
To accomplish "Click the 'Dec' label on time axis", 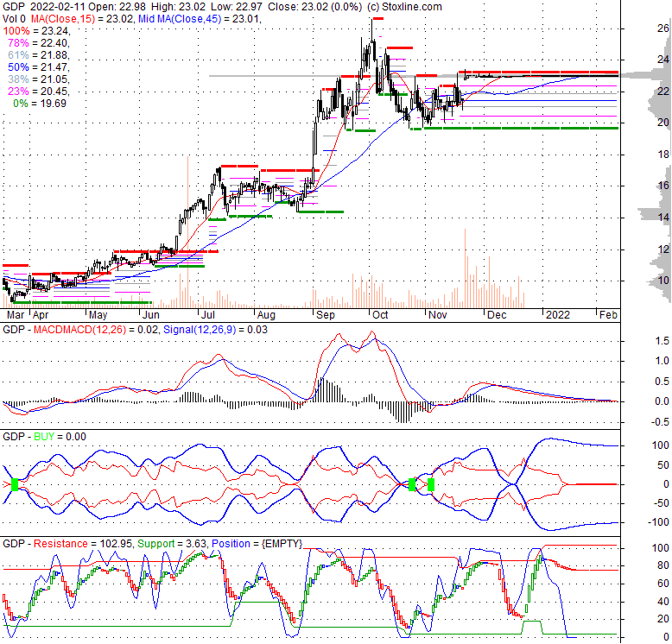I will point(497,315).
